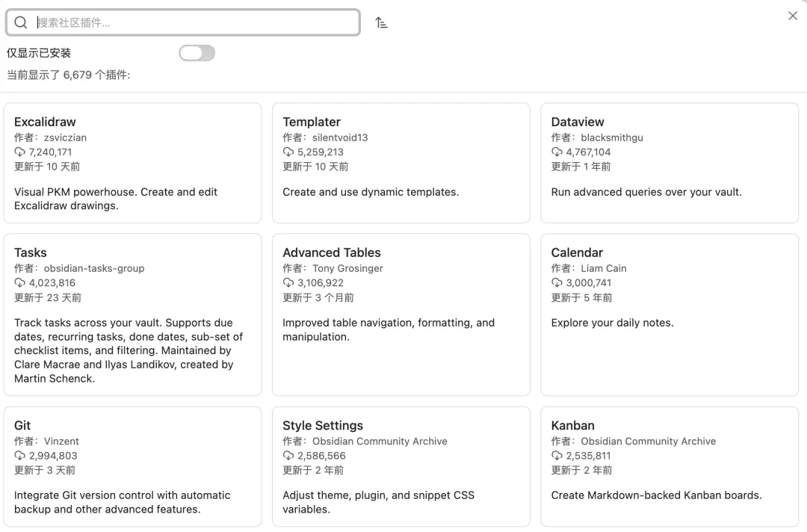Close the community plugins dialog
The image size is (807, 532).
coord(793,16)
